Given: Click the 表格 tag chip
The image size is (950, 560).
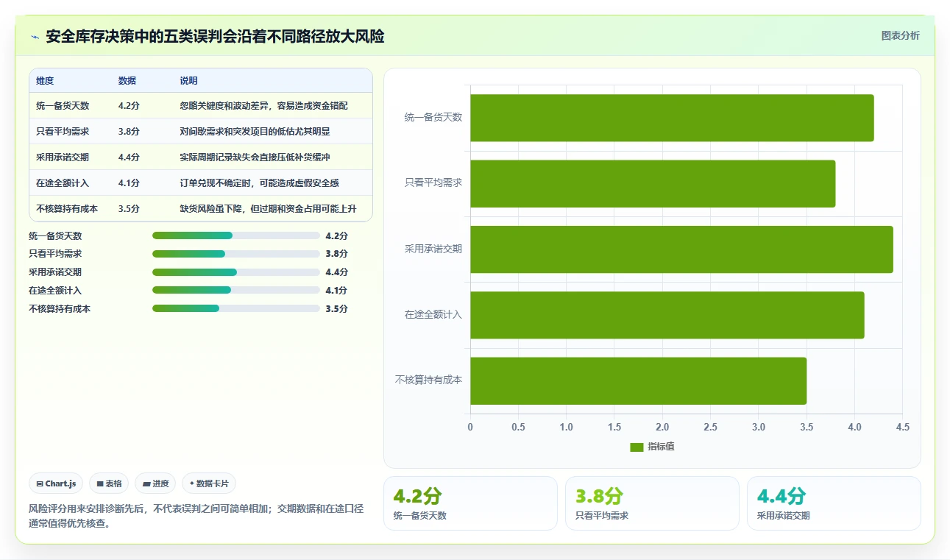Looking at the screenshot, I should [109, 483].
